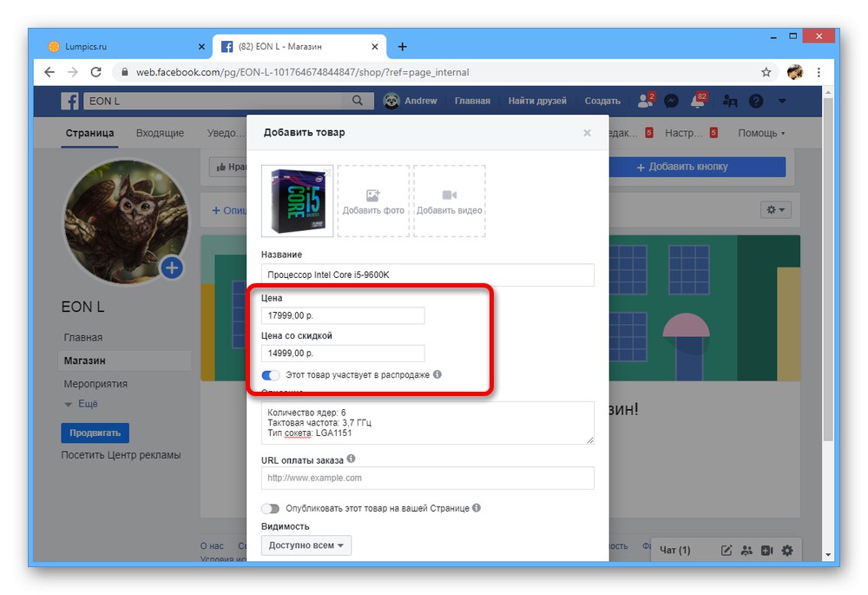This screenshot has height=595, width=868.
Task: Click the search magnifier icon in Facebook bar
Action: pyautogui.click(x=358, y=100)
